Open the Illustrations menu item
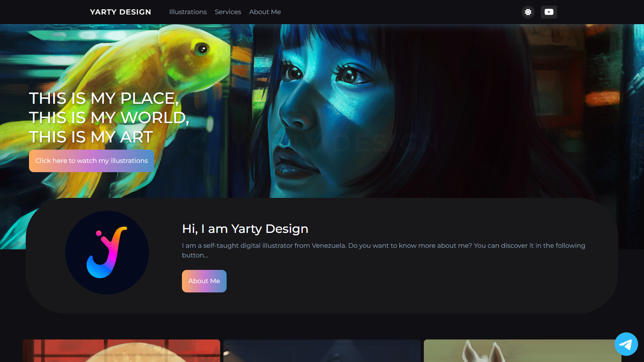 tap(188, 12)
